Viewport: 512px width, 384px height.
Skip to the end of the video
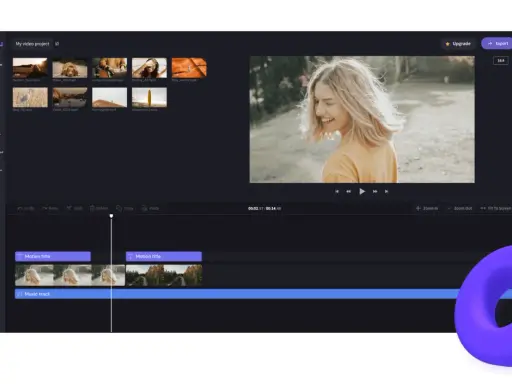(386, 191)
